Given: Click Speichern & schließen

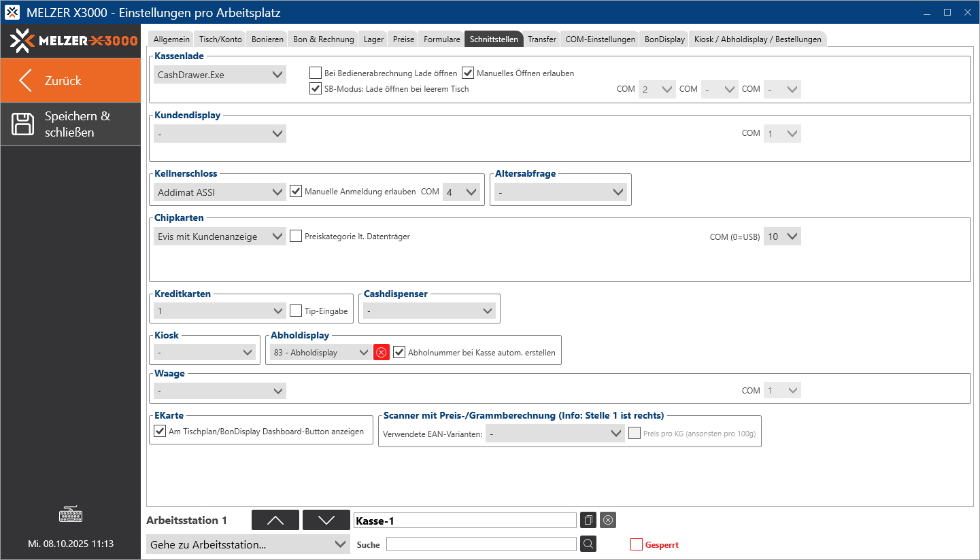Looking at the screenshot, I should 71,124.
